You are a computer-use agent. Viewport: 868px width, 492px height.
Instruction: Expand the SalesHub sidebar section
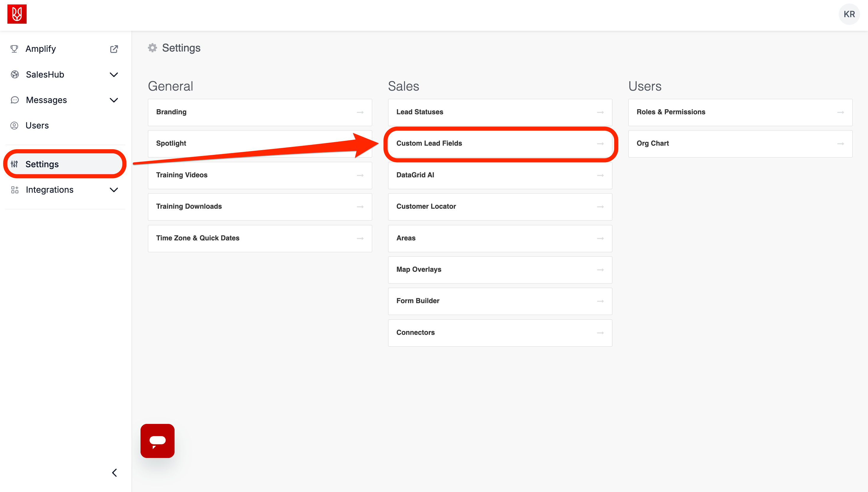(114, 75)
